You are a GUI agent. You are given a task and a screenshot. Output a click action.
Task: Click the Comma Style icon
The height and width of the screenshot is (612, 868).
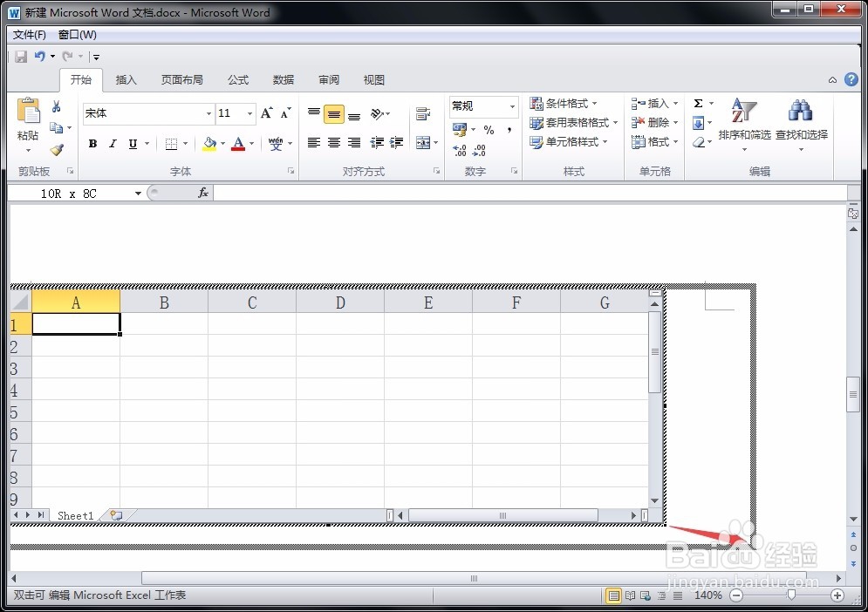tap(509, 131)
